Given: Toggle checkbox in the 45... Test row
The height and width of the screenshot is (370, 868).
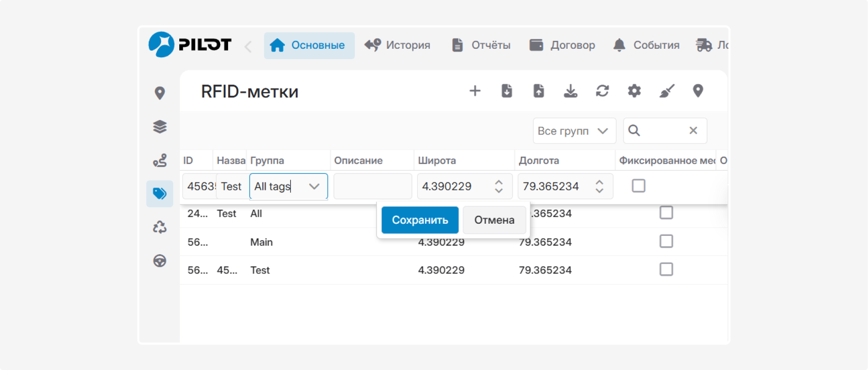Looking at the screenshot, I should pos(666,270).
